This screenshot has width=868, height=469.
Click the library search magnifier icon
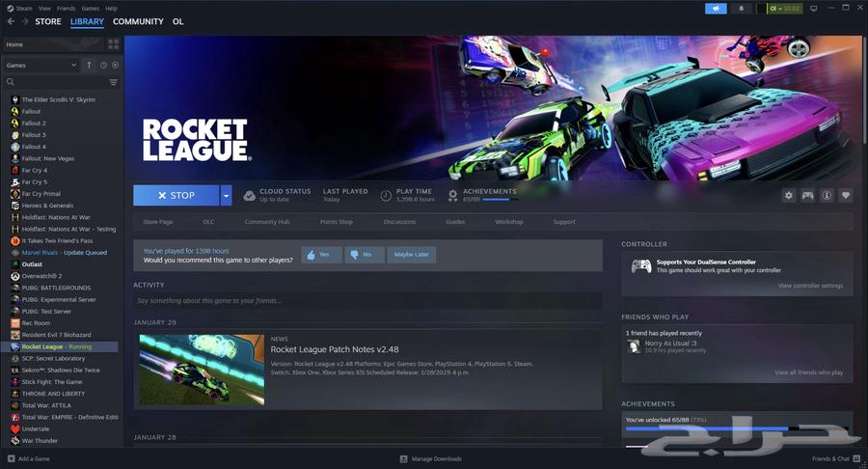(x=10, y=82)
